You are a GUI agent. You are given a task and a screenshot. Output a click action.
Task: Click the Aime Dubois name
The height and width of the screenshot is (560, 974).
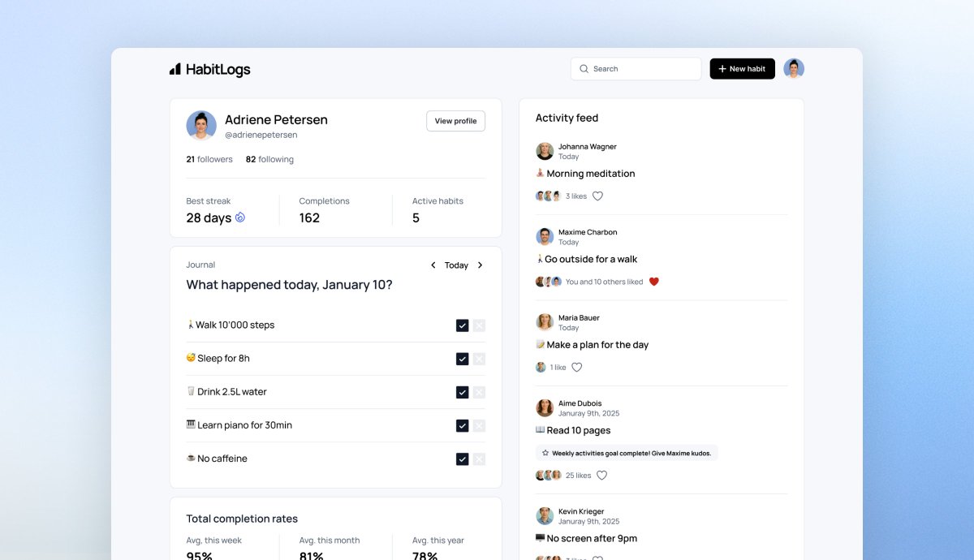tap(581, 403)
